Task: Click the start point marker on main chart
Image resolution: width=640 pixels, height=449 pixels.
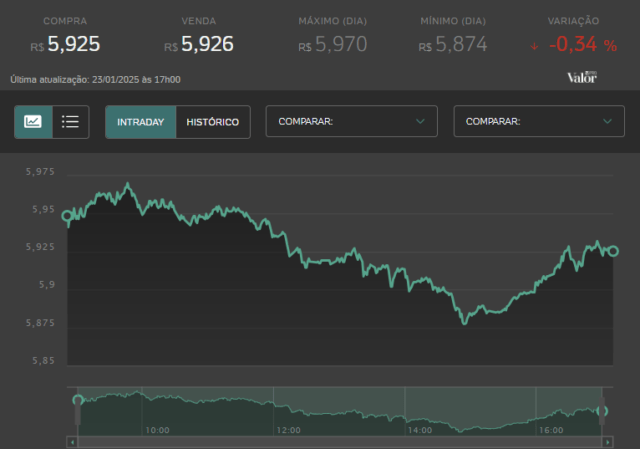Action: (67, 216)
